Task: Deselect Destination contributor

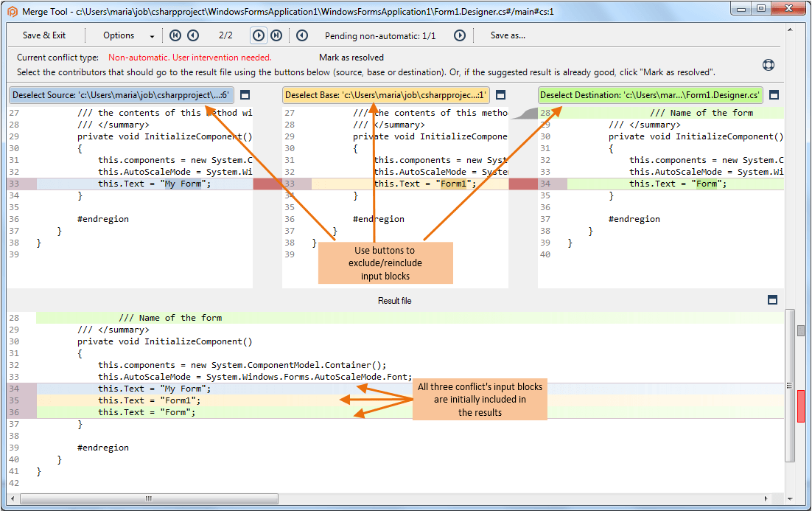Action: click(651, 95)
